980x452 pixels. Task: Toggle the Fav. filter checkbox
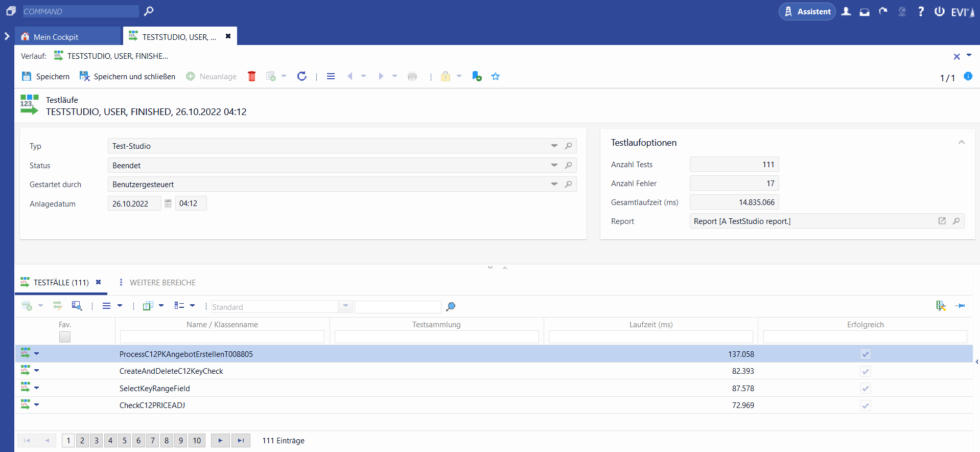65,337
